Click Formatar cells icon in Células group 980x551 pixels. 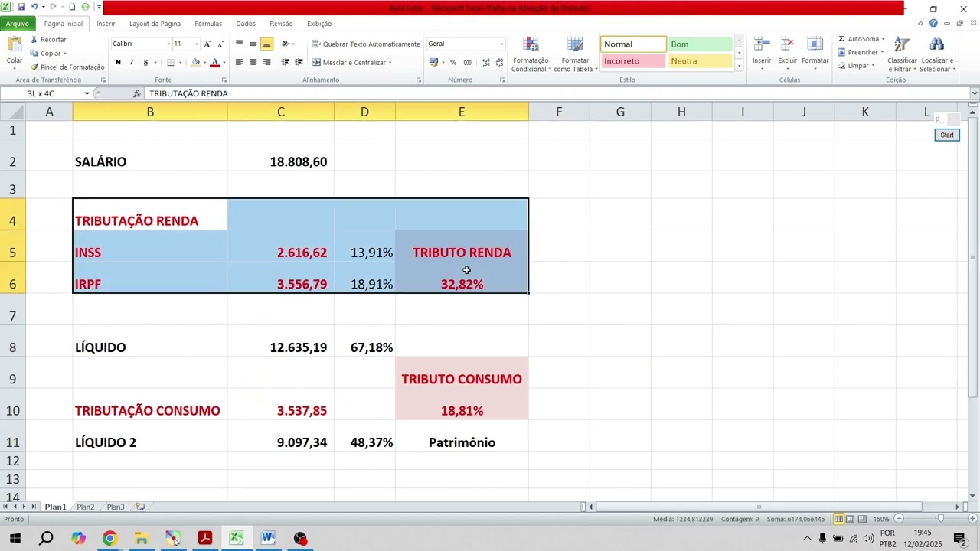tap(815, 45)
